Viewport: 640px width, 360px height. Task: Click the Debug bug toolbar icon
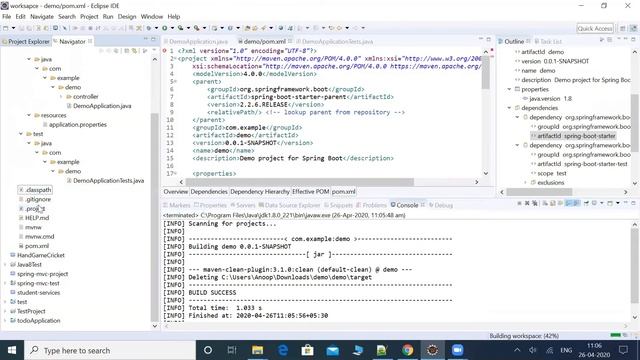(x=149, y=28)
